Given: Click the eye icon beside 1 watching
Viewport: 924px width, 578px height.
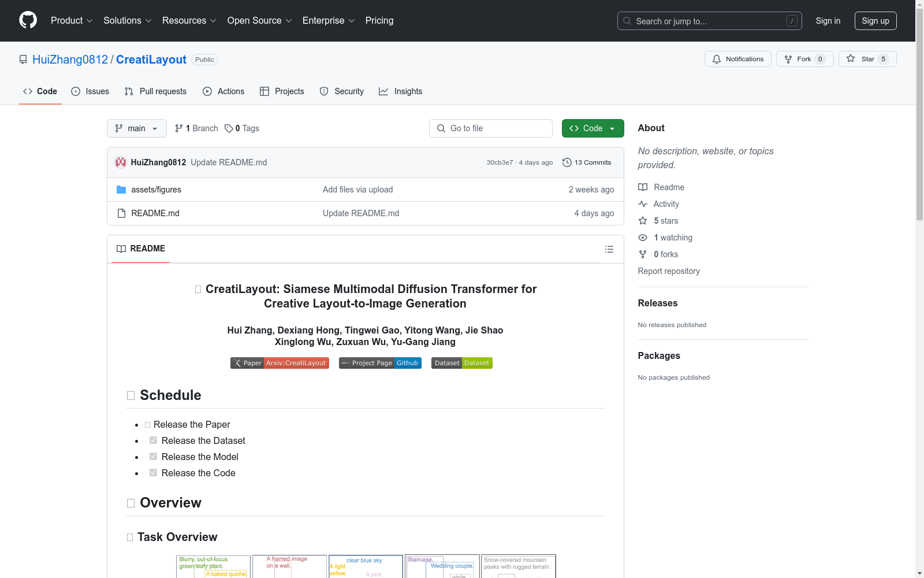Looking at the screenshot, I should tap(643, 238).
